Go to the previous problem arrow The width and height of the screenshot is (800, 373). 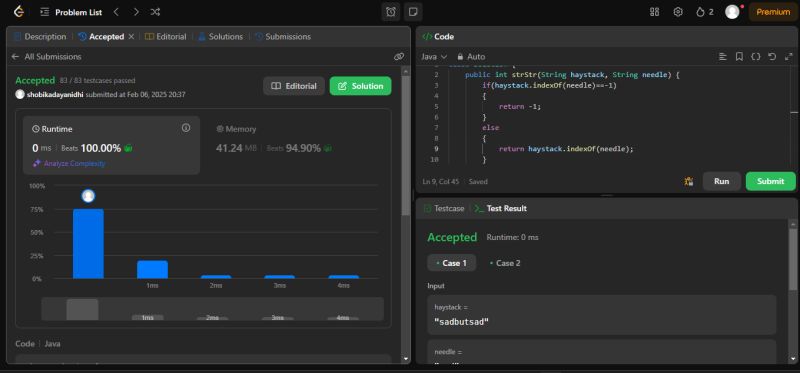[116, 12]
